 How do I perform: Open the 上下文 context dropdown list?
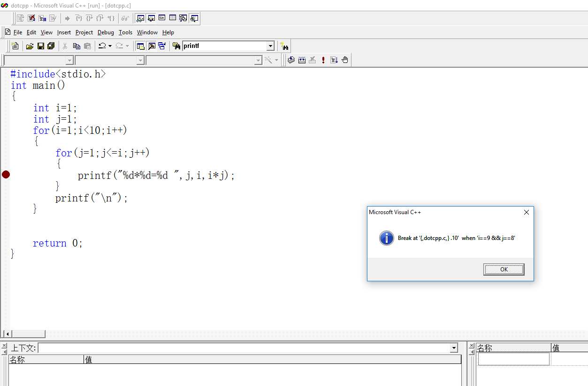[x=454, y=348]
